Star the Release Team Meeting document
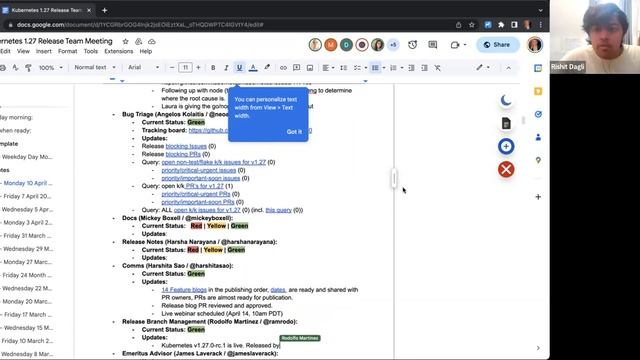The image size is (640, 360). pyautogui.click(x=126, y=42)
